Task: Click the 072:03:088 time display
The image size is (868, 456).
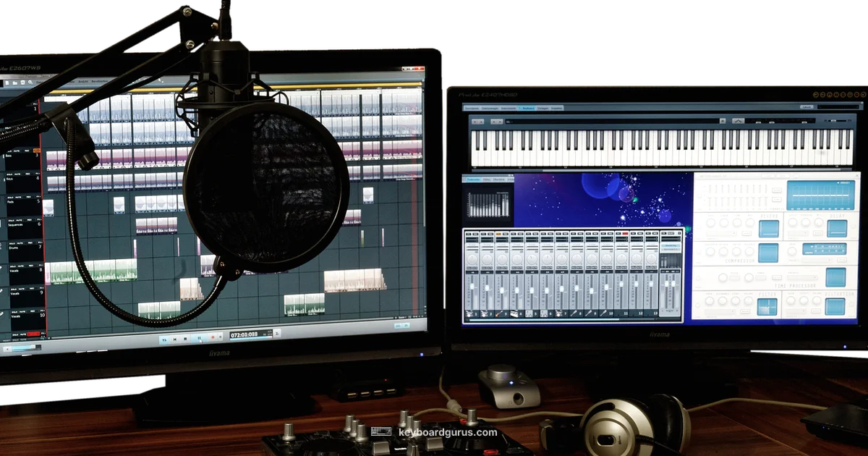Action: 244,334
